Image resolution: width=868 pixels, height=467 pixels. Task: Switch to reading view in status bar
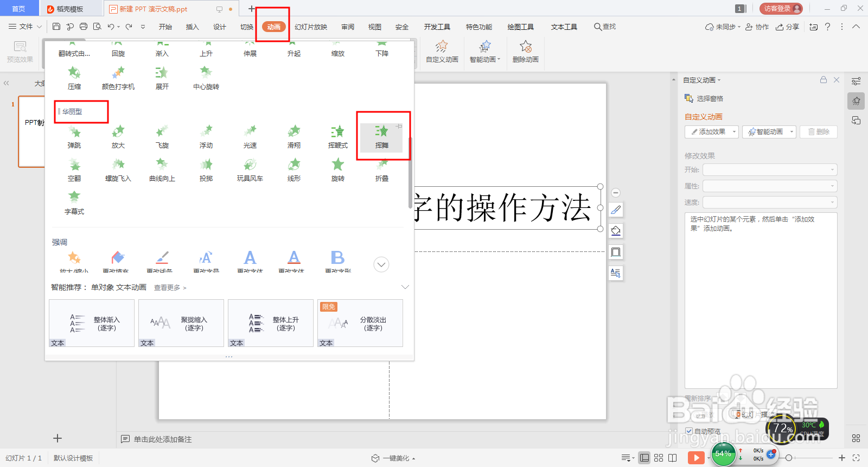pyautogui.click(x=673, y=458)
